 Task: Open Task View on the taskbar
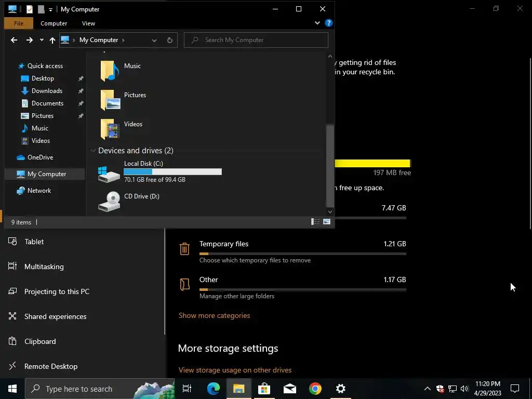[x=187, y=389]
